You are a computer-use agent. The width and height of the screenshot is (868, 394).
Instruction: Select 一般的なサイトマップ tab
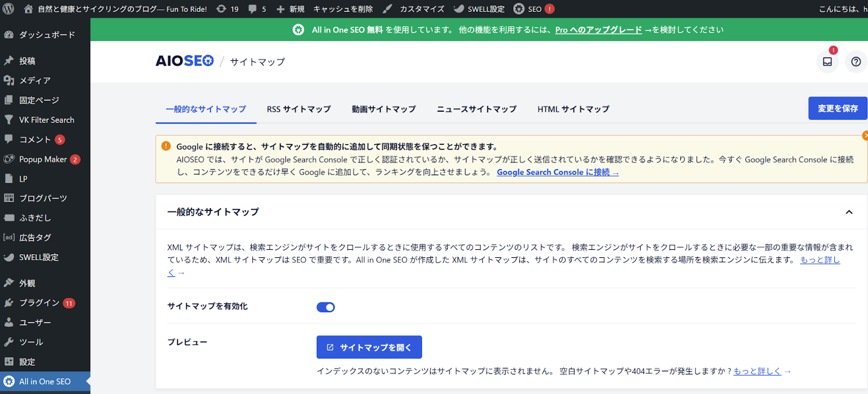click(206, 109)
